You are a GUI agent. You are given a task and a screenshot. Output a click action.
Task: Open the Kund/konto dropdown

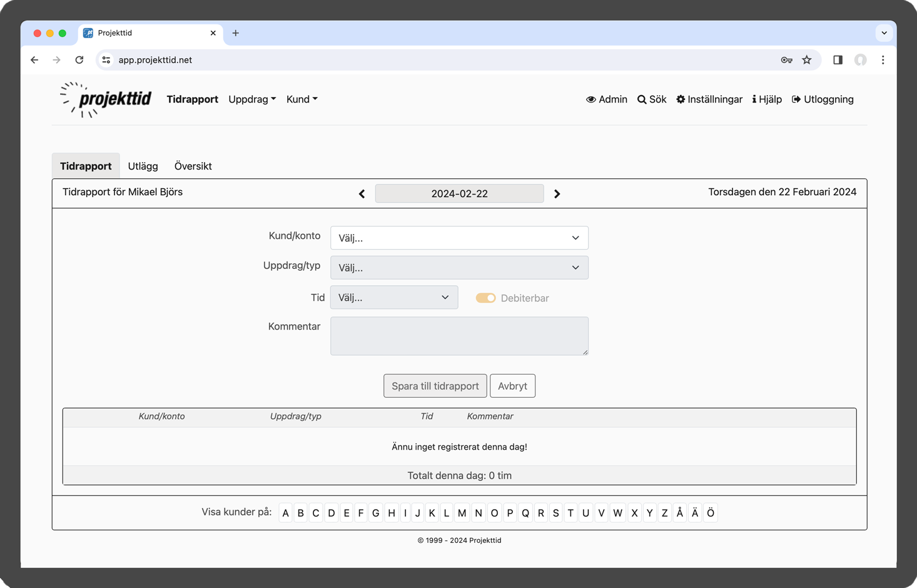click(459, 238)
